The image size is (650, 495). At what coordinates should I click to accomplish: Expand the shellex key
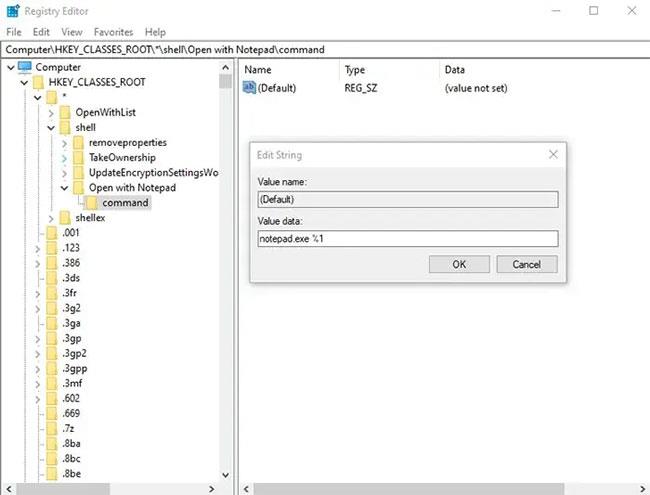point(51,218)
